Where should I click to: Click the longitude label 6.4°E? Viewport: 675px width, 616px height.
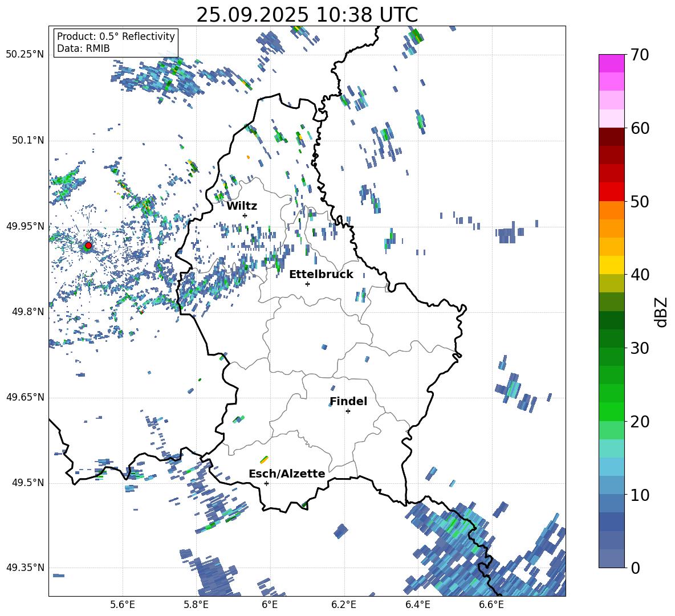pos(417,605)
